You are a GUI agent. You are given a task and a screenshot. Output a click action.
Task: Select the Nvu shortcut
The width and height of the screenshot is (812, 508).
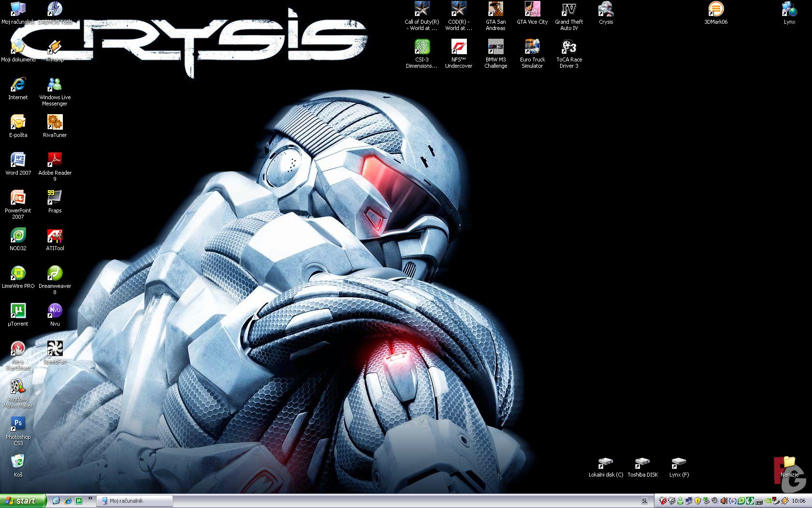coord(55,315)
